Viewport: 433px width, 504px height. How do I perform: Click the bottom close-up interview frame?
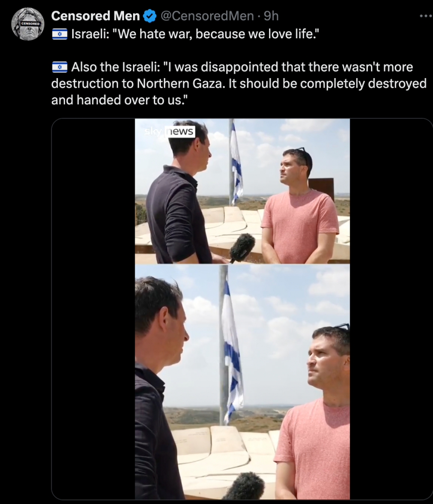tap(242, 382)
